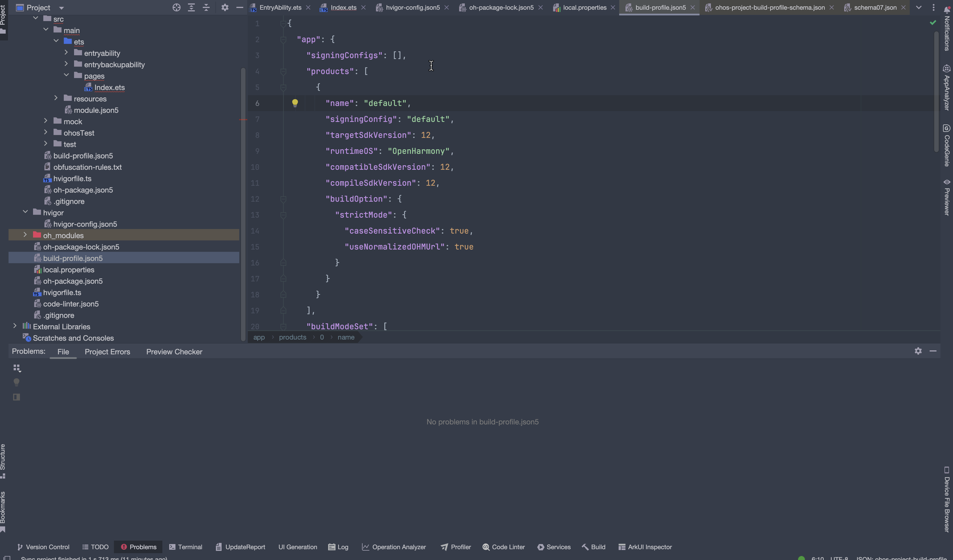This screenshot has height=560, width=953.
Task: Open Terminal tool window
Action: coord(185,547)
